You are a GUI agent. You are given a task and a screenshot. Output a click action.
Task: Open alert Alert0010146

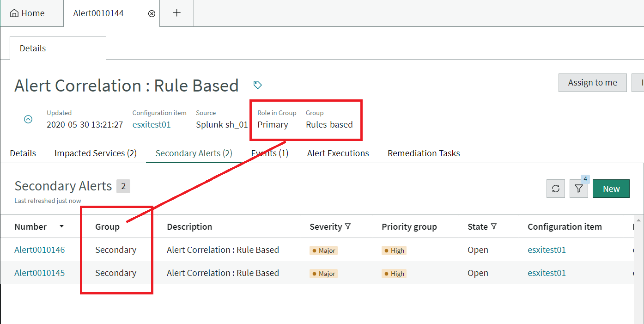coord(39,250)
